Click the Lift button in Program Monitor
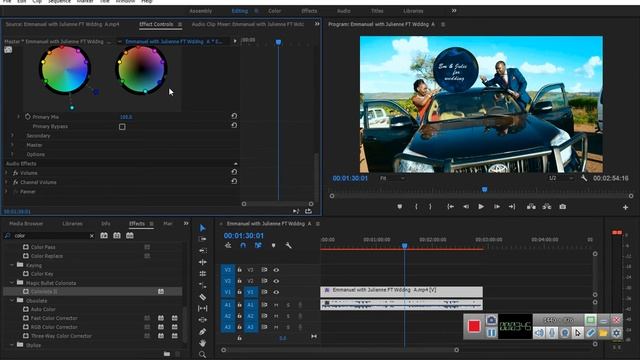 [531, 207]
